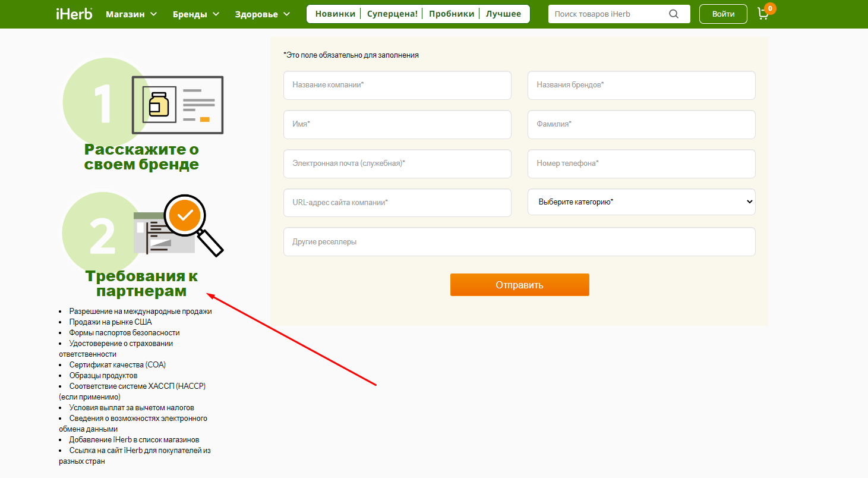Click the Разрешение на международные продажи item
Image resolution: width=868 pixels, height=478 pixels.
point(140,311)
